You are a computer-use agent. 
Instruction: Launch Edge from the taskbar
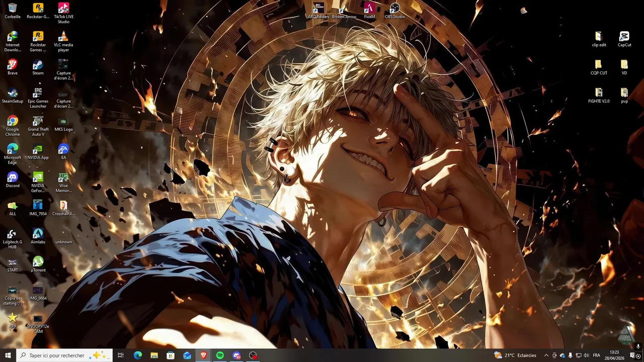coord(137,355)
